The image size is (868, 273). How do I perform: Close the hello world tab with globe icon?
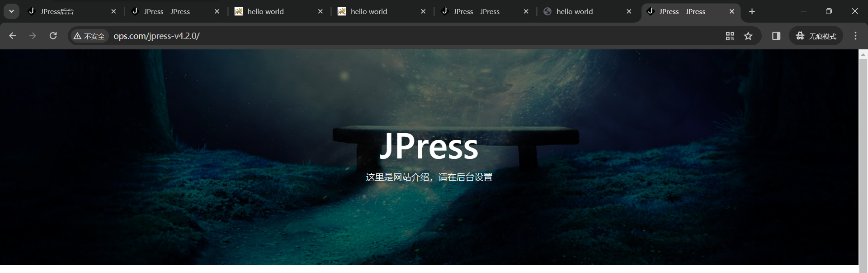[x=629, y=11]
